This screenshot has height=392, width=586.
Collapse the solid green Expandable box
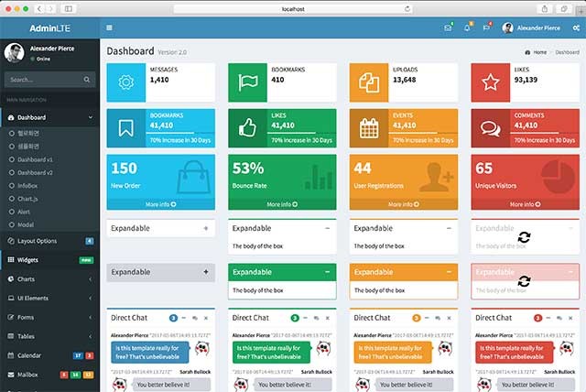(328, 272)
